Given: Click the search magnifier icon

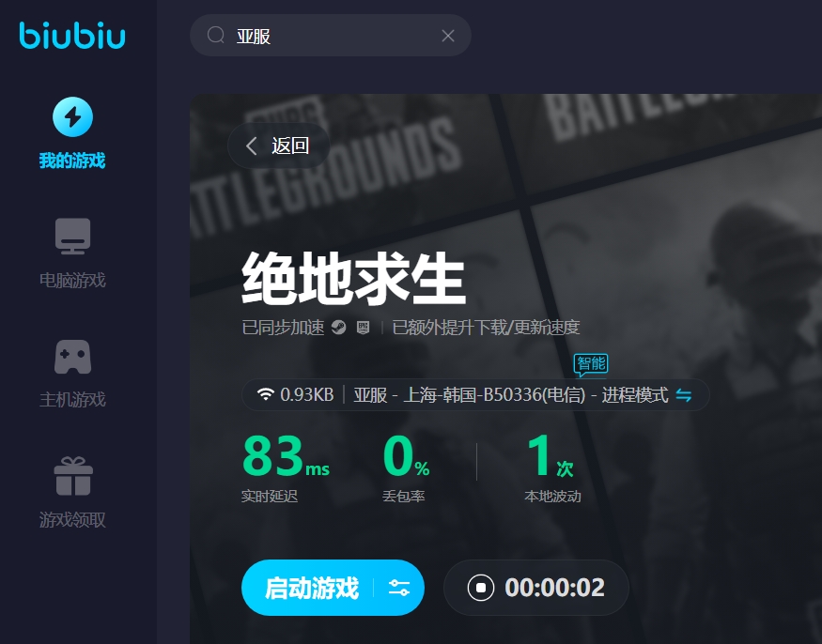Looking at the screenshot, I should (215, 35).
